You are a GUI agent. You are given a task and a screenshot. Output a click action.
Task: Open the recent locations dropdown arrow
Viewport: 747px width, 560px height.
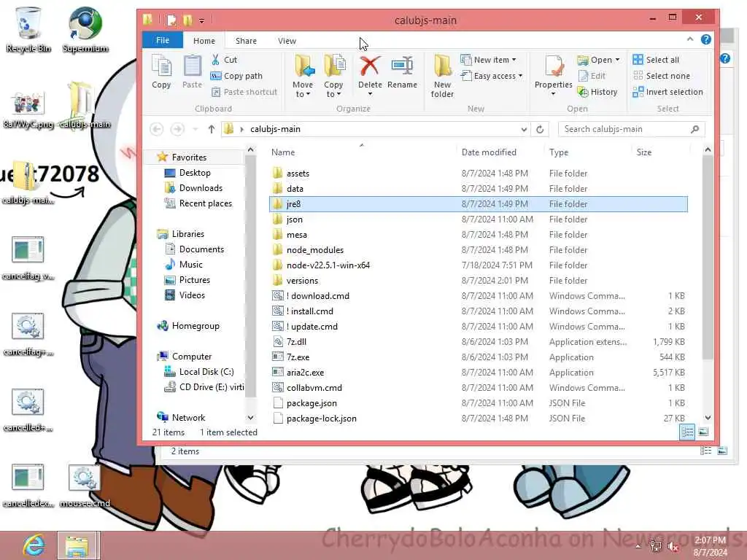click(x=196, y=129)
